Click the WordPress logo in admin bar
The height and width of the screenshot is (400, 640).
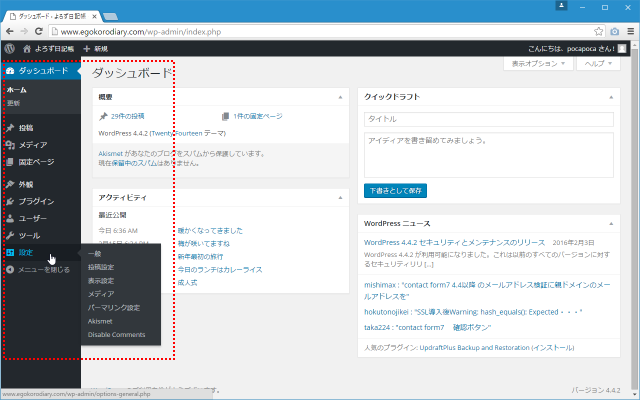(9, 48)
